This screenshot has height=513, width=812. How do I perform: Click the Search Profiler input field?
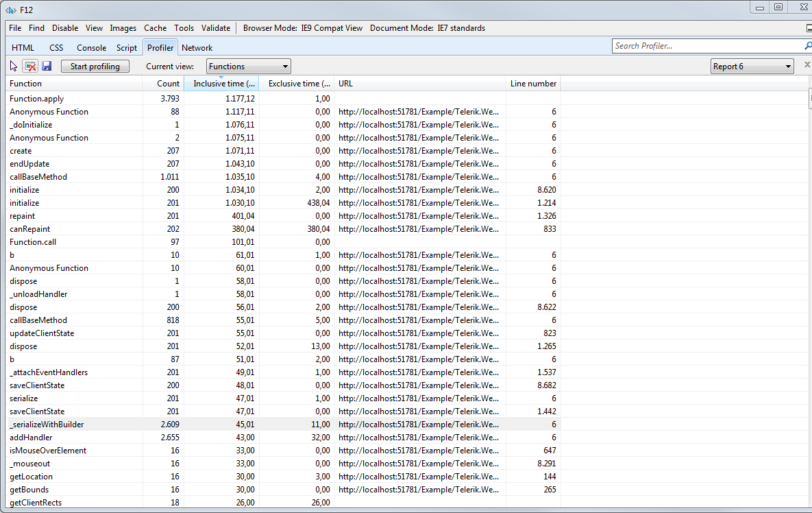(x=707, y=46)
